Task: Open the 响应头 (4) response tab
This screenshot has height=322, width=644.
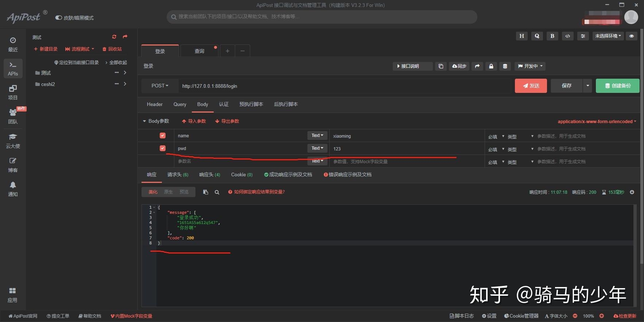Action: [210, 174]
